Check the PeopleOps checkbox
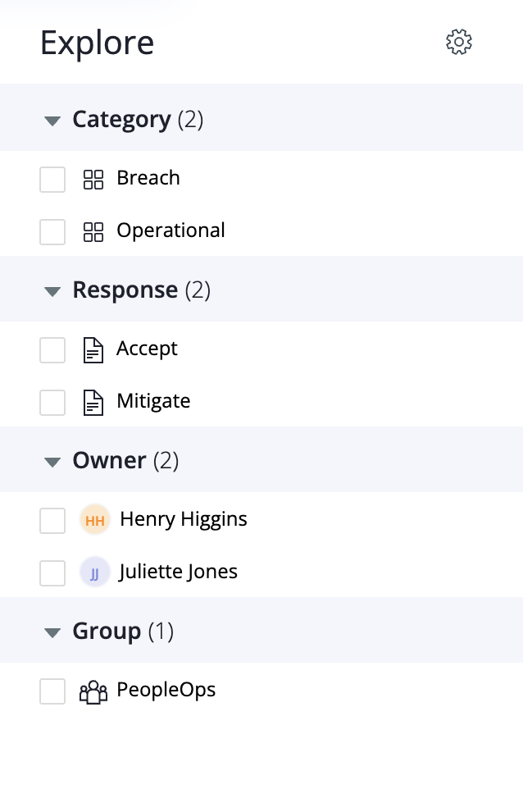Viewport: 523px width, 812px height. [x=52, y=691]
